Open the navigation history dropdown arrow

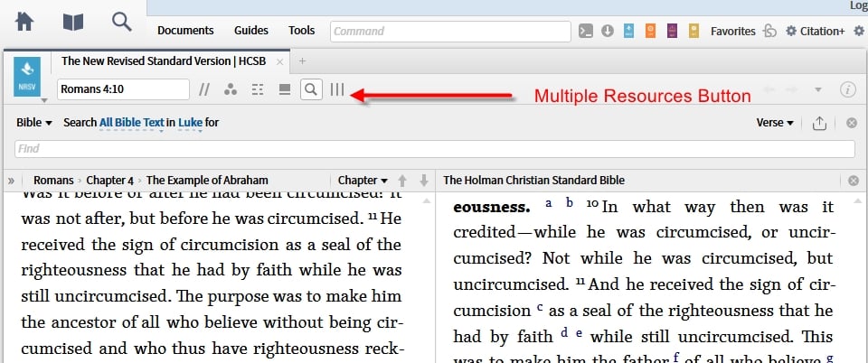(x=818, y=89)
